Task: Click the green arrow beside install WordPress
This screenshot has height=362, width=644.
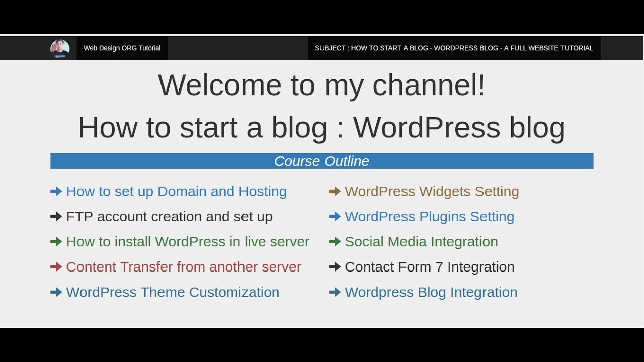Action: tap(56, 242)
